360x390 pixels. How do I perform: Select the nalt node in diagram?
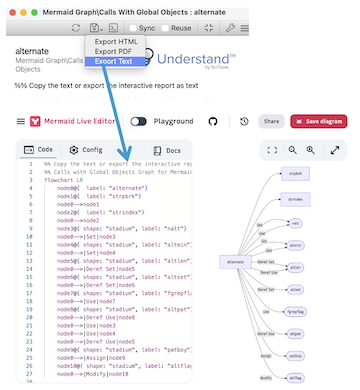tap(295, 223)
